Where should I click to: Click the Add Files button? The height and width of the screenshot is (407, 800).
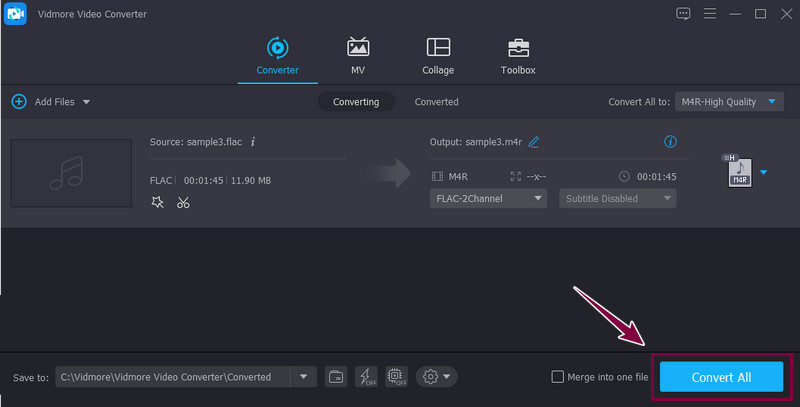(50, 102)
